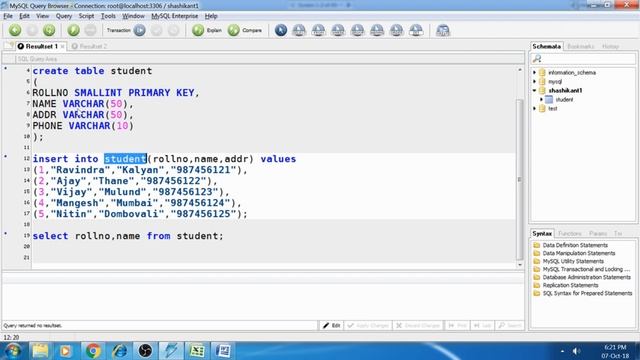Open Word from the taskbar
640x360 pixels.
pos(223,351)
